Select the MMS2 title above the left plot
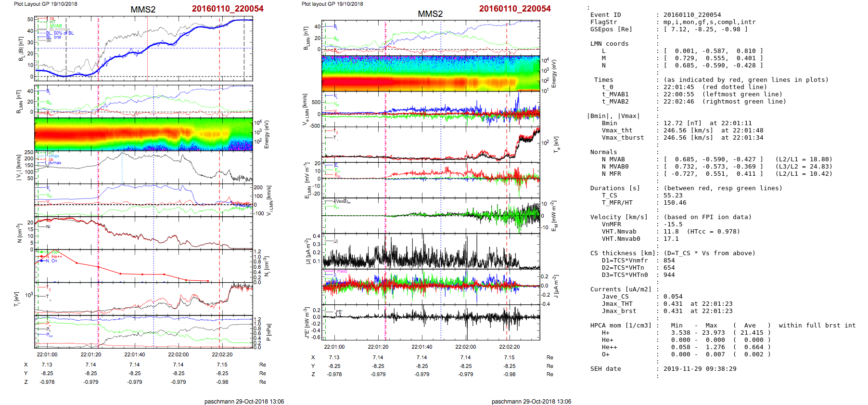This screenshot has height=405, width=868. point(143,10)
